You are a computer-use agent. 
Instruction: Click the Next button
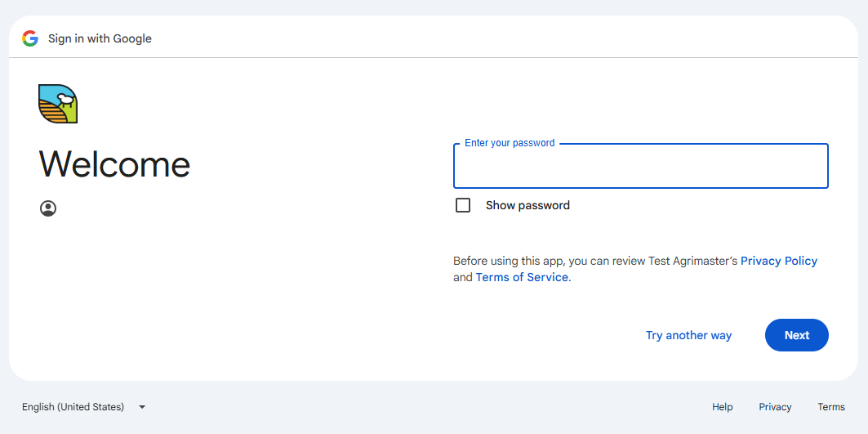click(797, 335)
